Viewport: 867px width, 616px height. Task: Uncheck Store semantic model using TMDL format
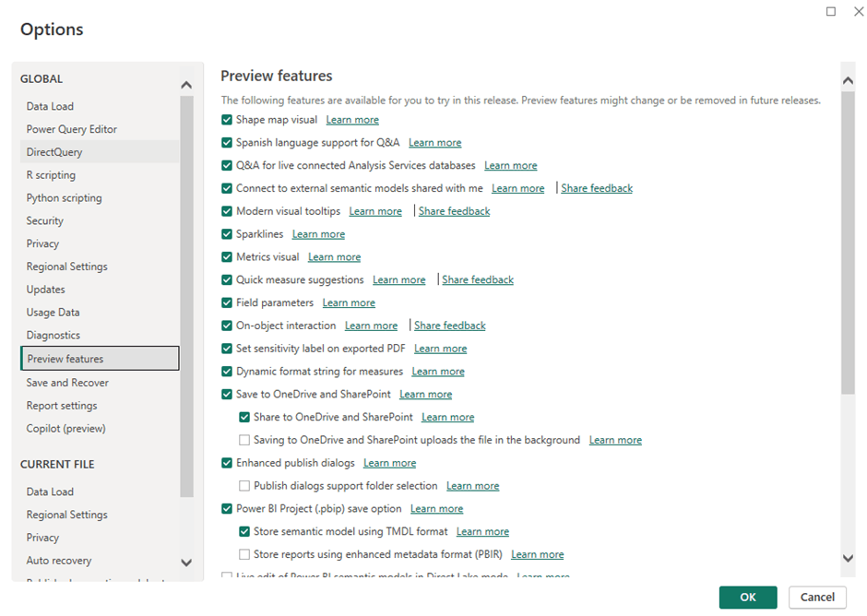tap(244, 531)
